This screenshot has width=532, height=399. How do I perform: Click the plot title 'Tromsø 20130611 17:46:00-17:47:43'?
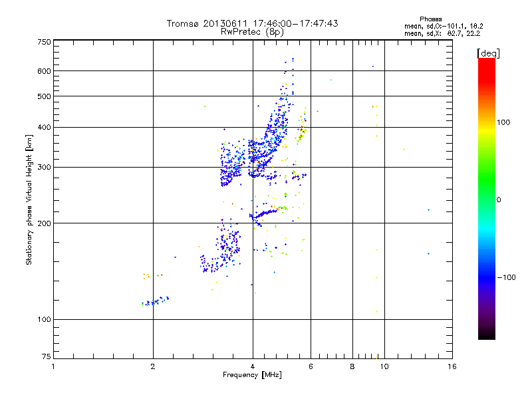pyautogui.click(x=252, y=23)
